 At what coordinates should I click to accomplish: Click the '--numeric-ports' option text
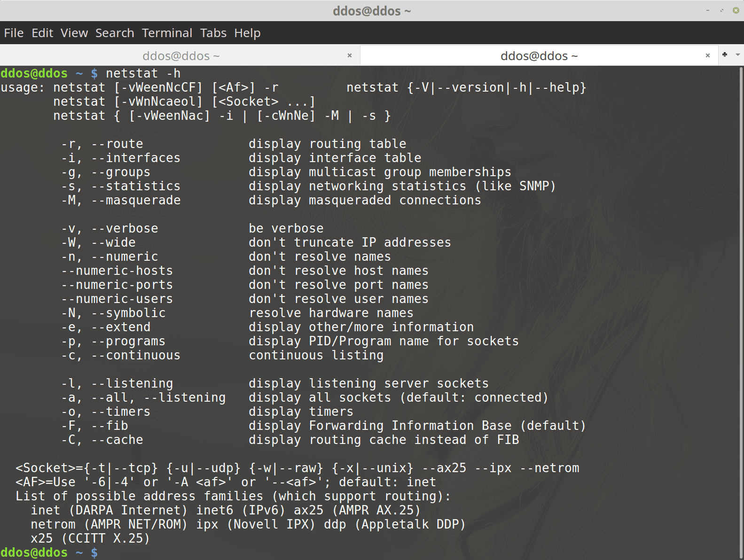[x=117, y=285]
